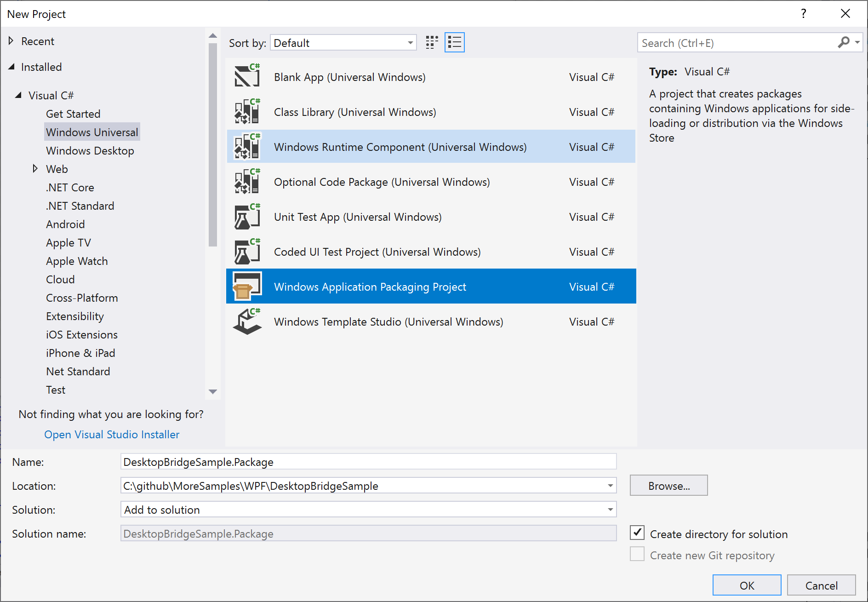The height and width of the screenshot is (602, 868).
Task: Select Windows Universal category
Action: [92, 132]
